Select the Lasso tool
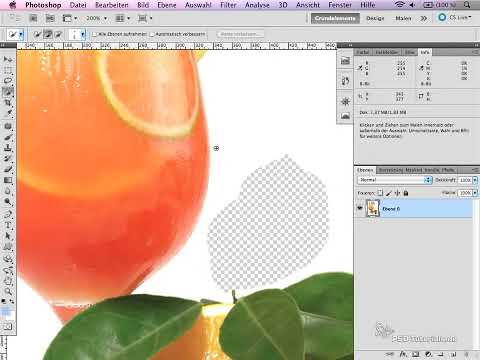Viewport: 480px width, 360px height. coord(8,81)
